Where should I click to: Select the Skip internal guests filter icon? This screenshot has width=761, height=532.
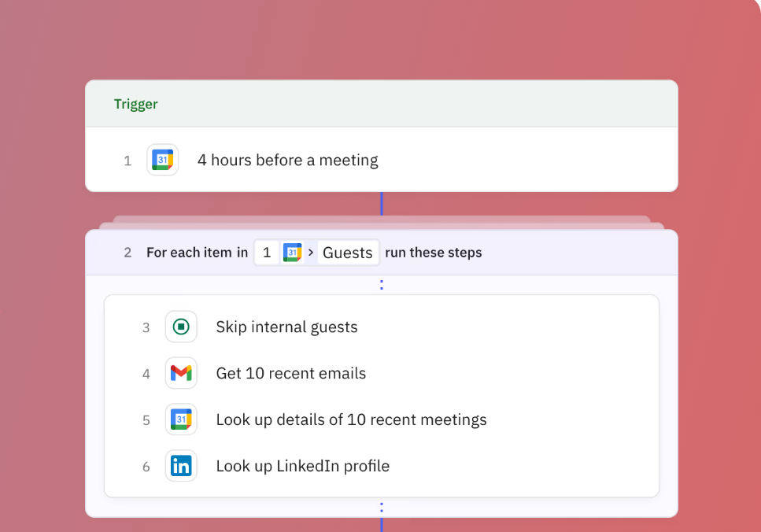coord(181,327)
